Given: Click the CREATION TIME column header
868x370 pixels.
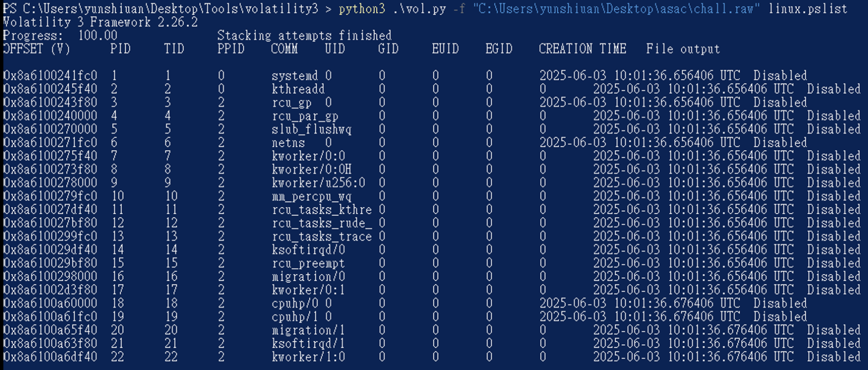Looking at the screenshot, I should click(x=582, y=49).
